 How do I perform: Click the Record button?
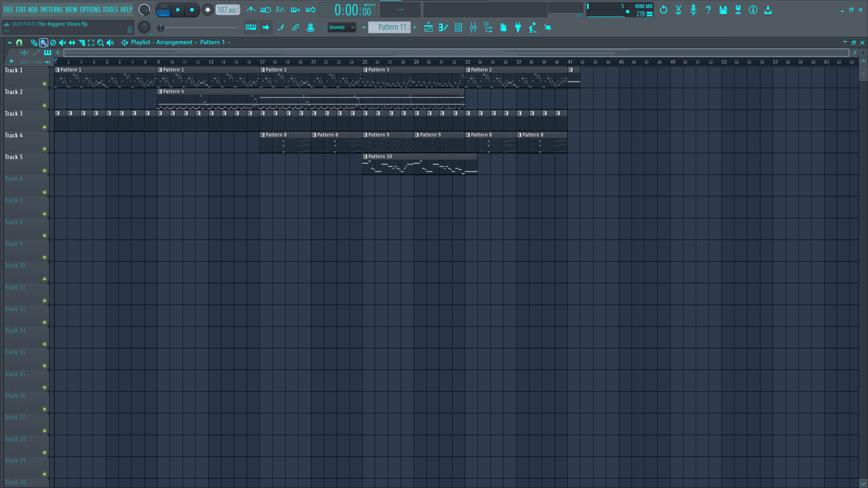[x=208, y=9]
